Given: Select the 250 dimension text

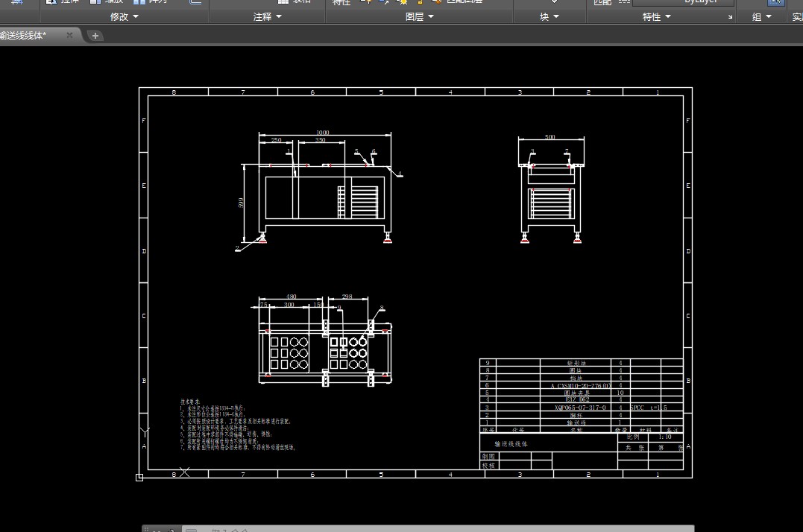Looking at the screenshot, I should 276,139.
